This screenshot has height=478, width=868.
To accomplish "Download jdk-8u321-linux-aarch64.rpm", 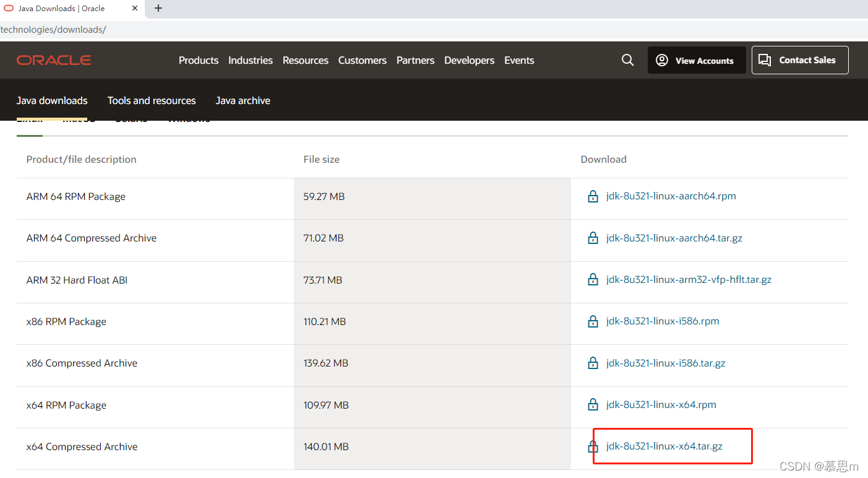I will point(671,196).
